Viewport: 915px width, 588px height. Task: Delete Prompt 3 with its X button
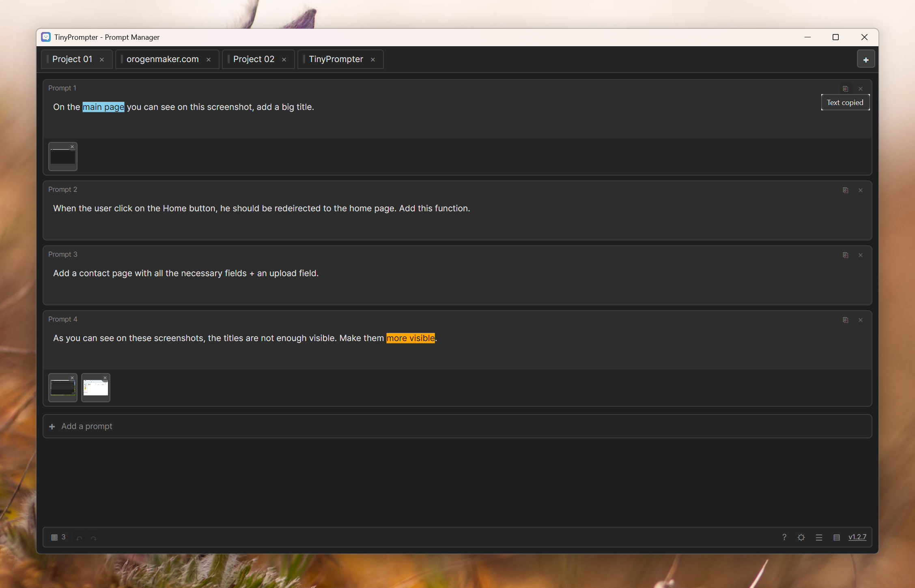point(860,255)
